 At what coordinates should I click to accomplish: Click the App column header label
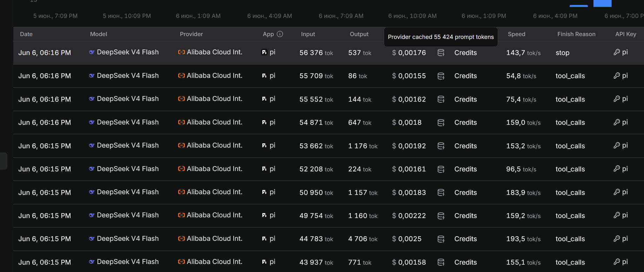(x=268, y=34)
